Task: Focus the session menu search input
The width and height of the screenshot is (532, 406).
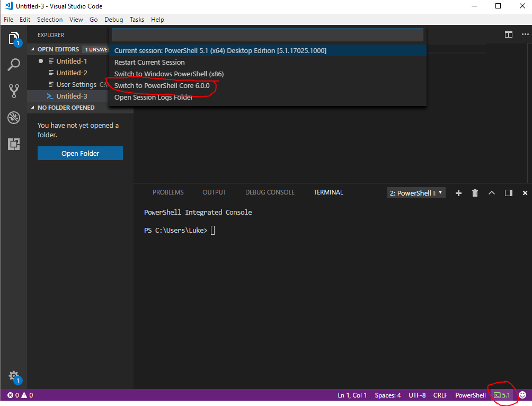Action: 268,34
